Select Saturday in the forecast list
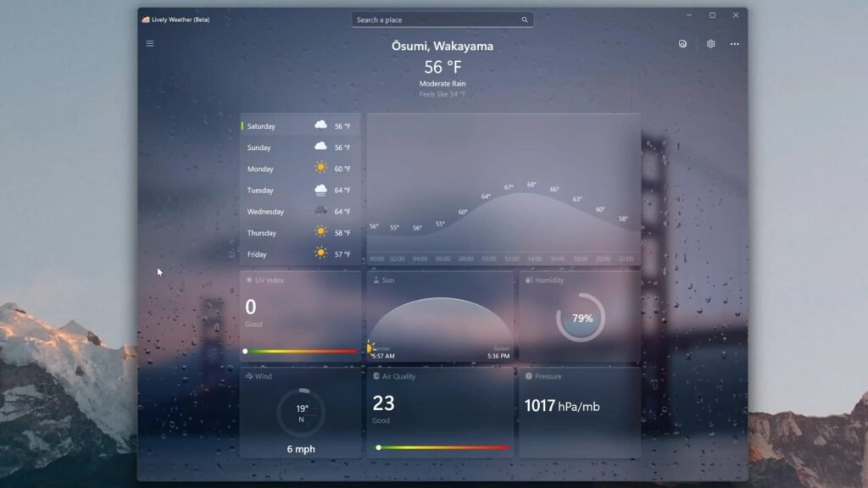The width and height of the screenshot is (868, 488). [300, 126]
